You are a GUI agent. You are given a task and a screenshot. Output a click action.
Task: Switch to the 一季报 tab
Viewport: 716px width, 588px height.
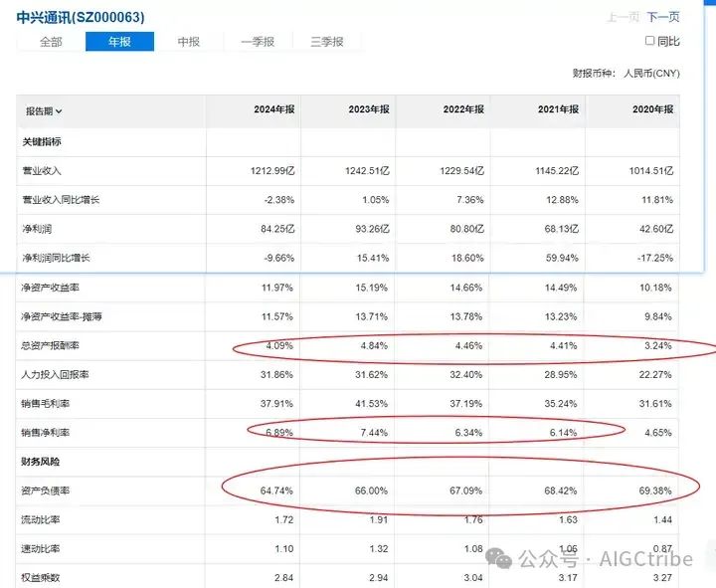[x=258, y=42]
